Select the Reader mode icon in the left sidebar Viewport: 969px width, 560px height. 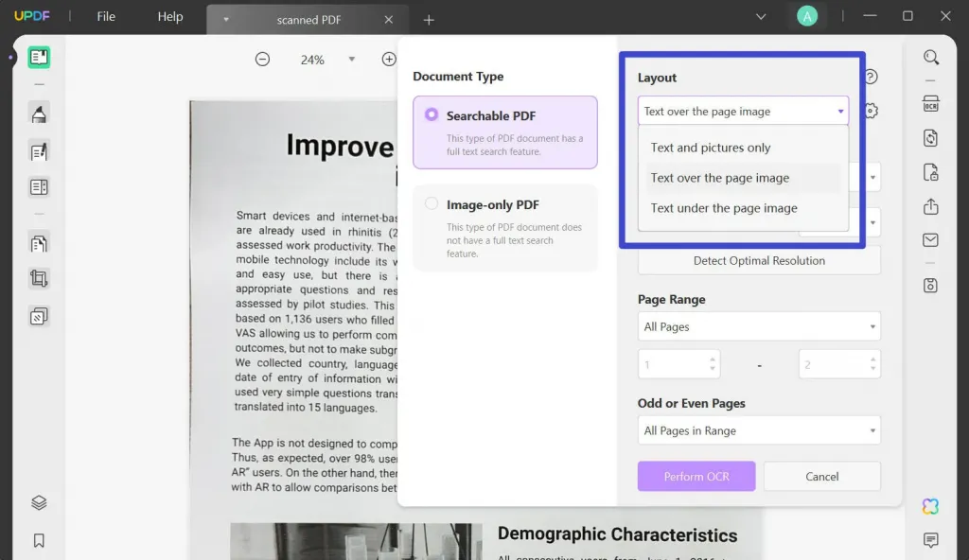coord(39,57)
